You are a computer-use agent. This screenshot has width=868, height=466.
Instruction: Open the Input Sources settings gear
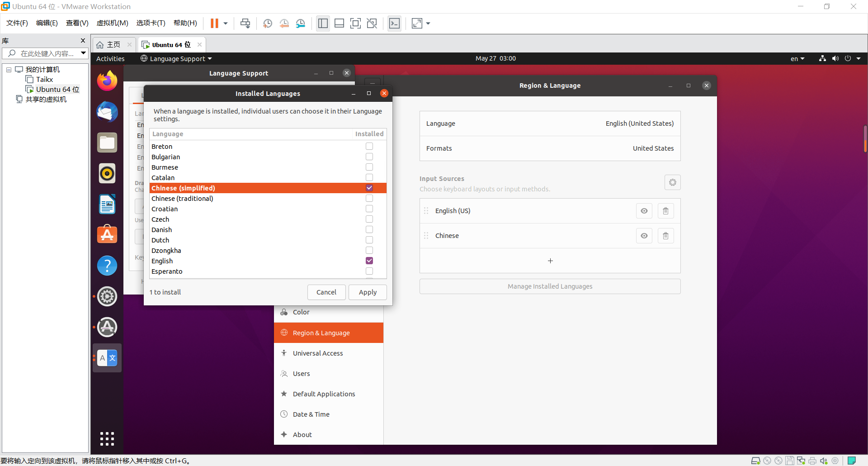(672, 182)
